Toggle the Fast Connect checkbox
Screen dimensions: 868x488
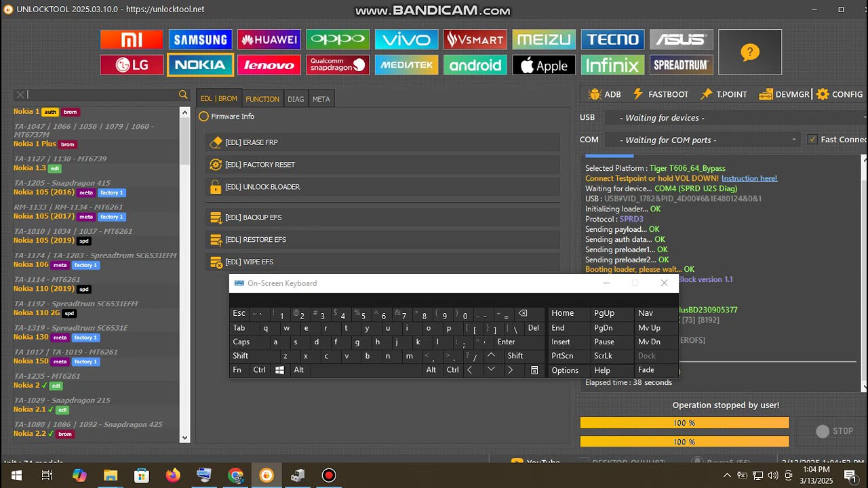click(812, 140)
